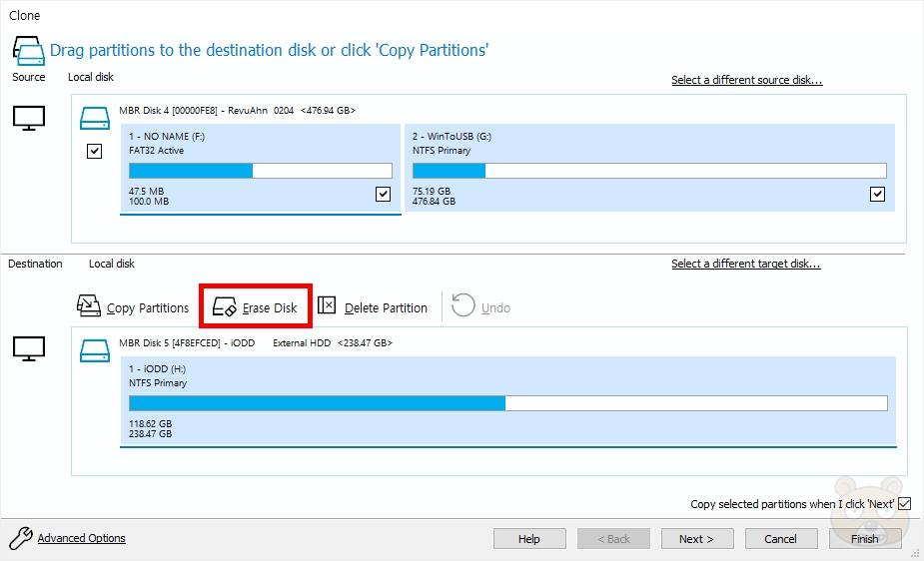The height and width of the screenshot is (561, 924).
Task: Click the Next button
Action: click(697, 539)
